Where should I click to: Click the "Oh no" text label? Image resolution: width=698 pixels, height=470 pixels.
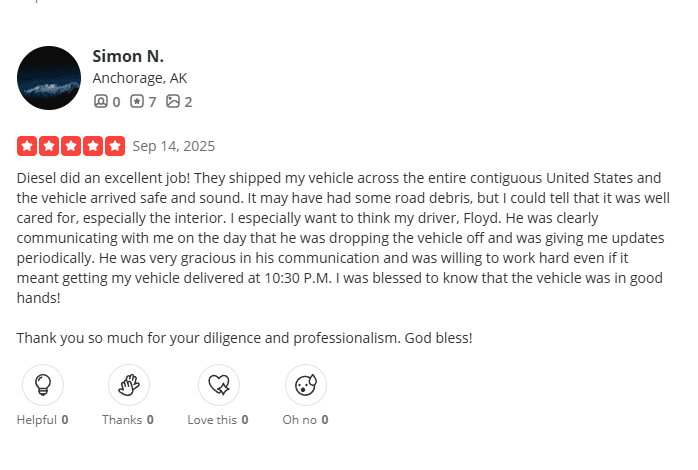[x=299, y=420]
